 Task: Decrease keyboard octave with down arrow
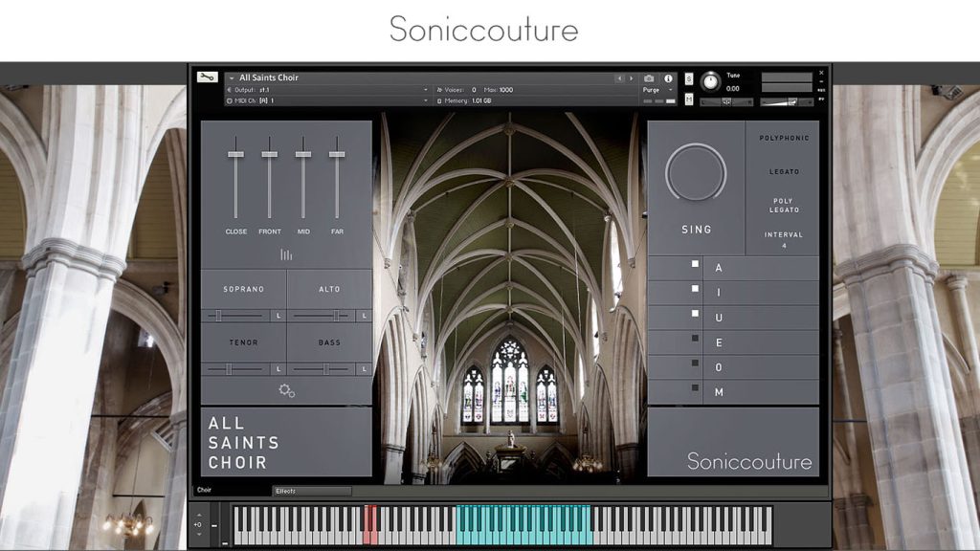tap(199, 534)
